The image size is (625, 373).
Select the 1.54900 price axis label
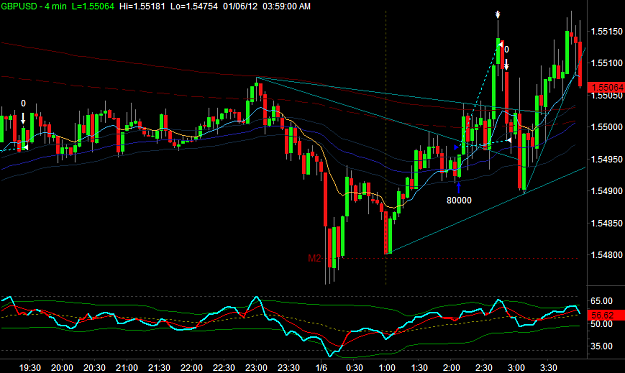[606, 191]
